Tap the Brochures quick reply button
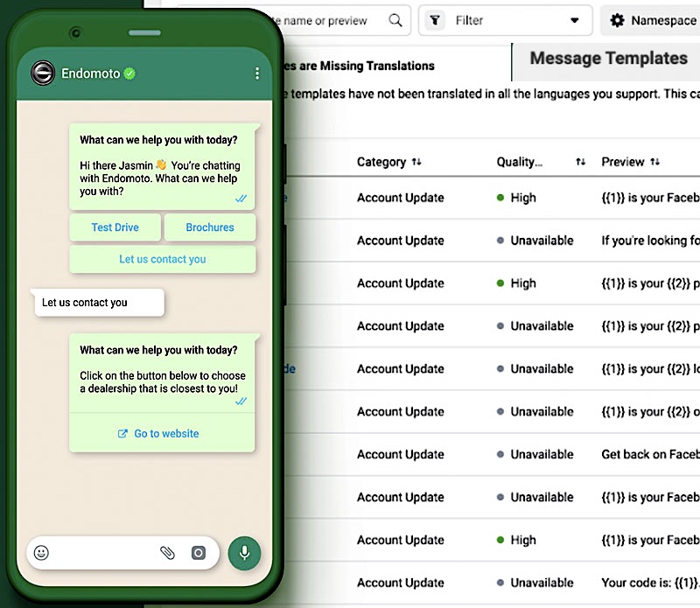The height and width of the screenshot is (608, 700). 210,227
